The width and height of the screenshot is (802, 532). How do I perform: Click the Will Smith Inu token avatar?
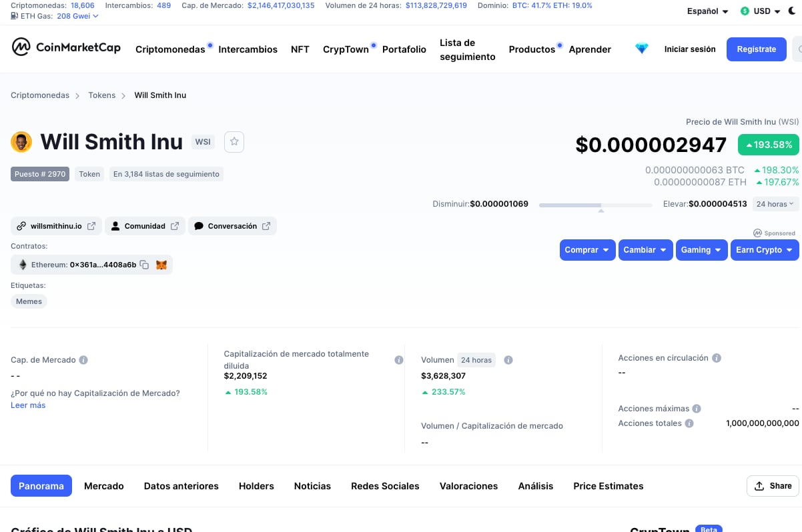[x=21, y=142]
